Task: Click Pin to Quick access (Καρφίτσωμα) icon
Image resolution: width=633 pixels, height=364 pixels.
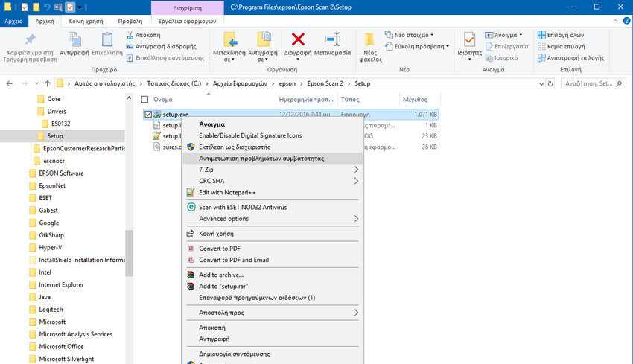Action: [31, 39]
